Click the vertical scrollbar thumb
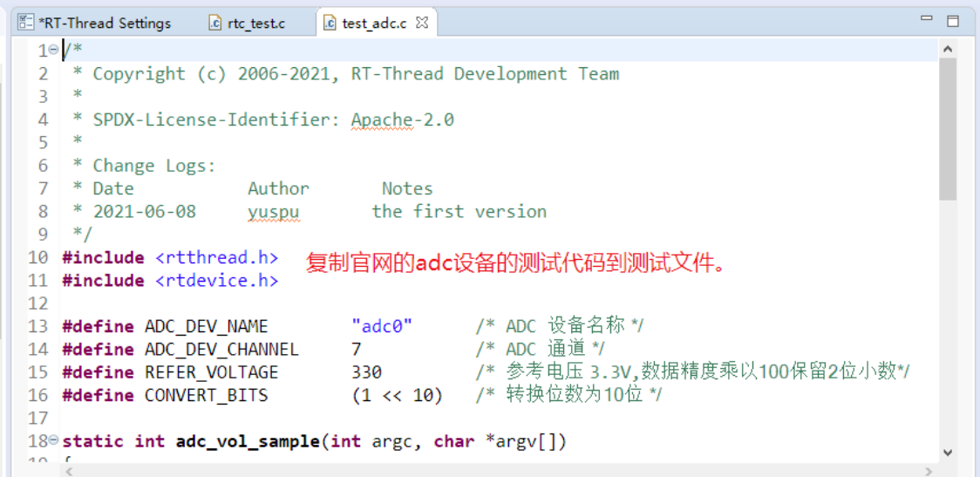This screenshot has height=477, width=980. pos(948,129)
